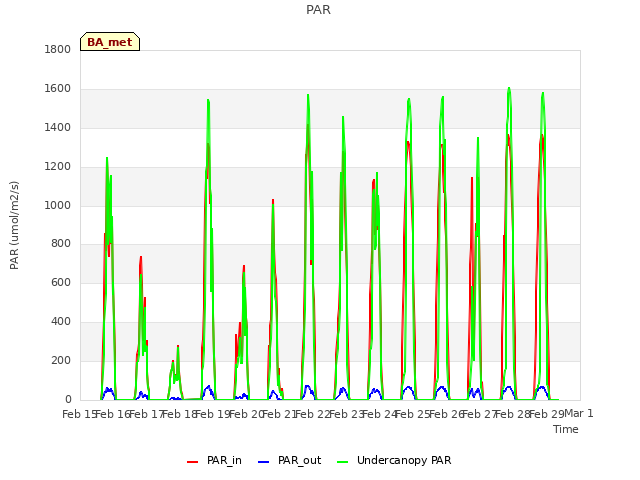Click the 1800 y-axis tick label
The height and width of the screenshot is (480, 640).
(58, 49)
